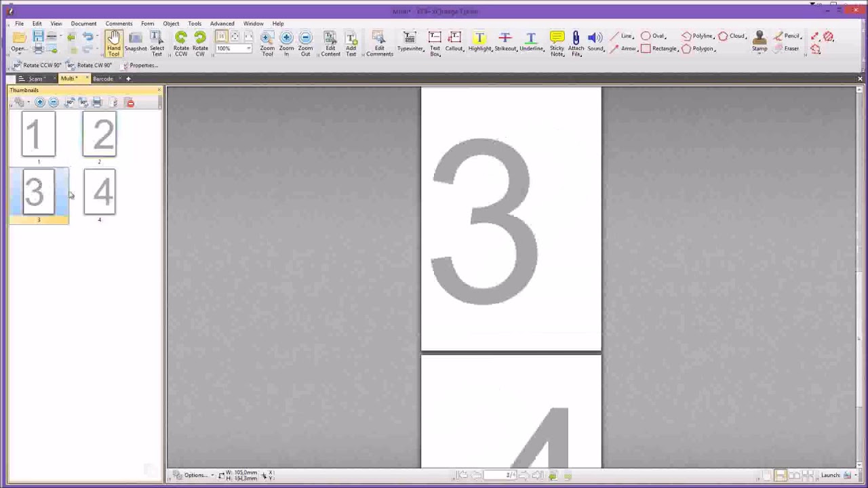Switch to the Barcode document tab
Image resolution: width=868 pixels, height=488 pixels.
[x=102, y=79]
